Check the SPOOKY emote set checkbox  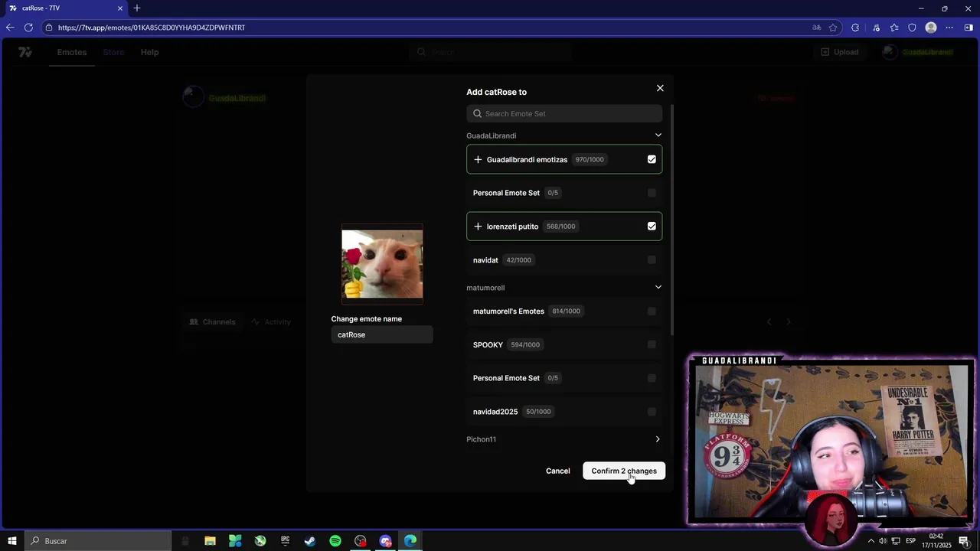(x=652, y=344)
